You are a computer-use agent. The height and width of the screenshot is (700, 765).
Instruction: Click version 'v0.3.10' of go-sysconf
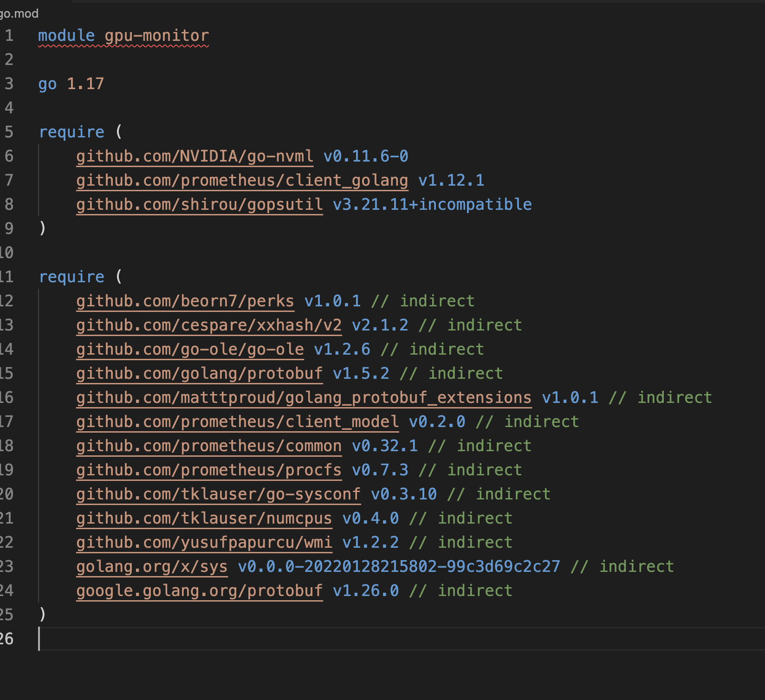pyautogui.click(x=404, y=494)
